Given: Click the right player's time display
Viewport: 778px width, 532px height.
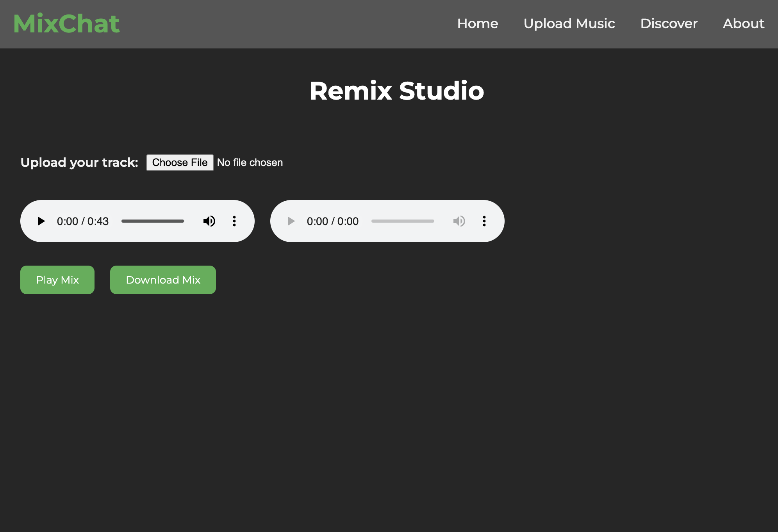Looking at the screenshot, I should pos(332,221).
